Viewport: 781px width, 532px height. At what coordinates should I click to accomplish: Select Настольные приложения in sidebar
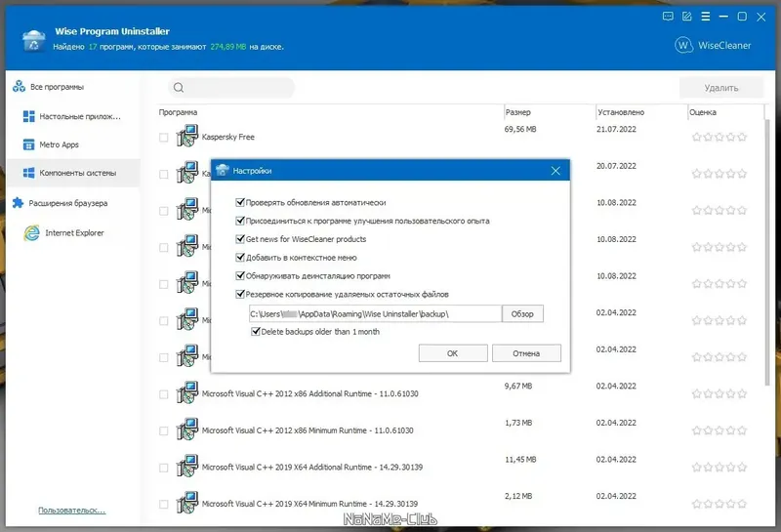pyautogui.click(x=72, y=116)
